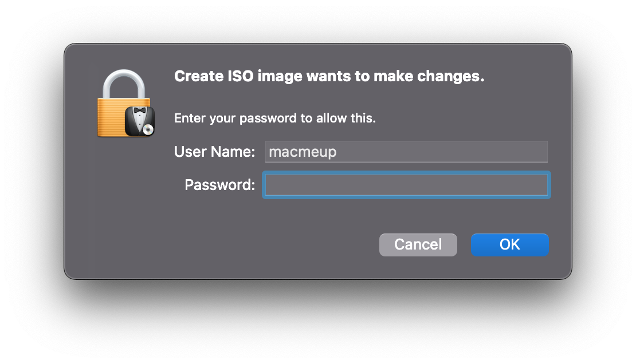Focus the highlighted password entry box
The width and height of the screenshot is (636, 364).
coord(406,184)
